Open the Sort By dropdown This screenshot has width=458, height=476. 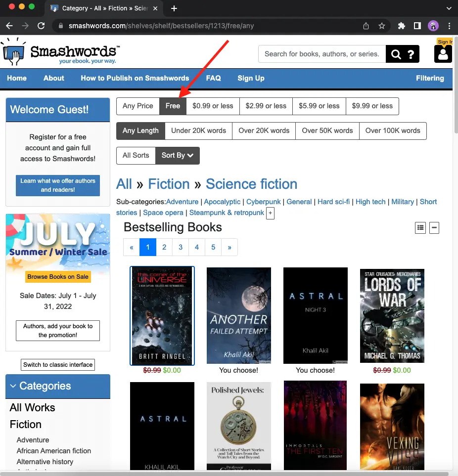click(178, 155)
